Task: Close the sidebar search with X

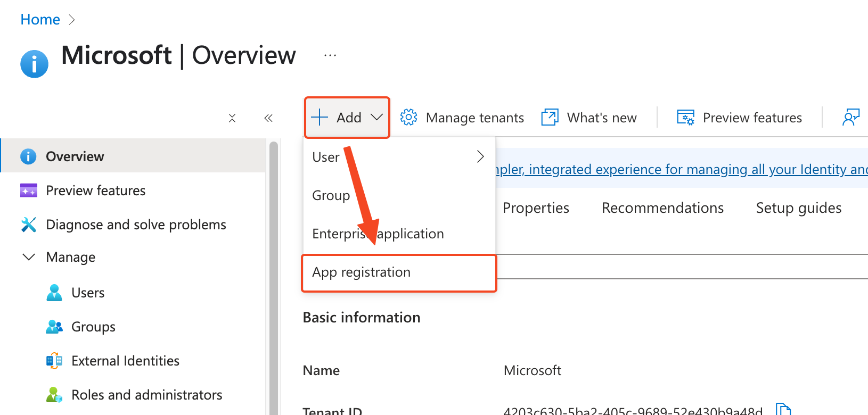Action: [232, 118]
